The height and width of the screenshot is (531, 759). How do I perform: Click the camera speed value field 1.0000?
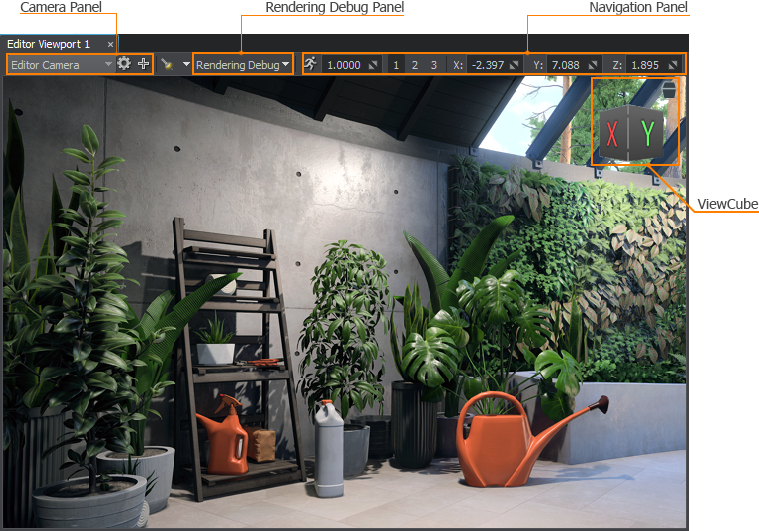[344, 65]
